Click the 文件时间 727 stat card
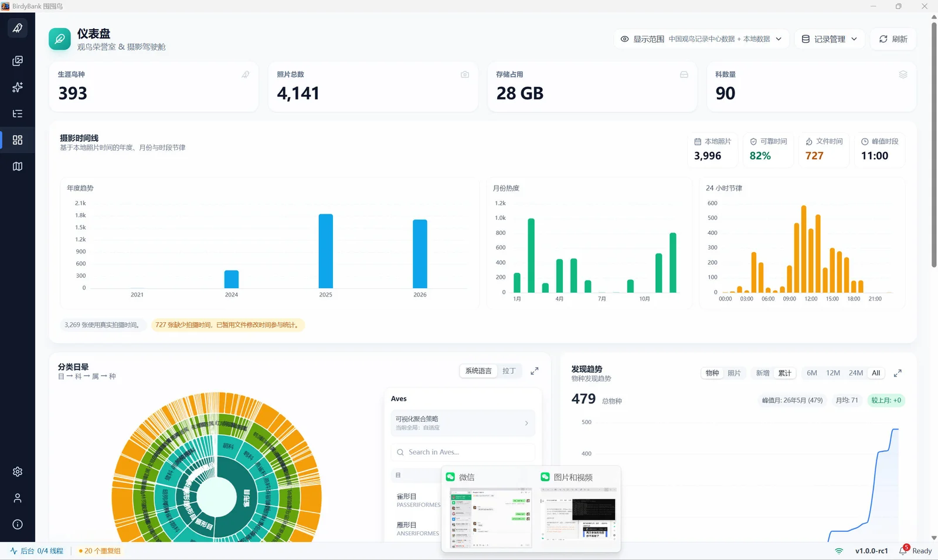Screen dimensions: 938x560 824,150
